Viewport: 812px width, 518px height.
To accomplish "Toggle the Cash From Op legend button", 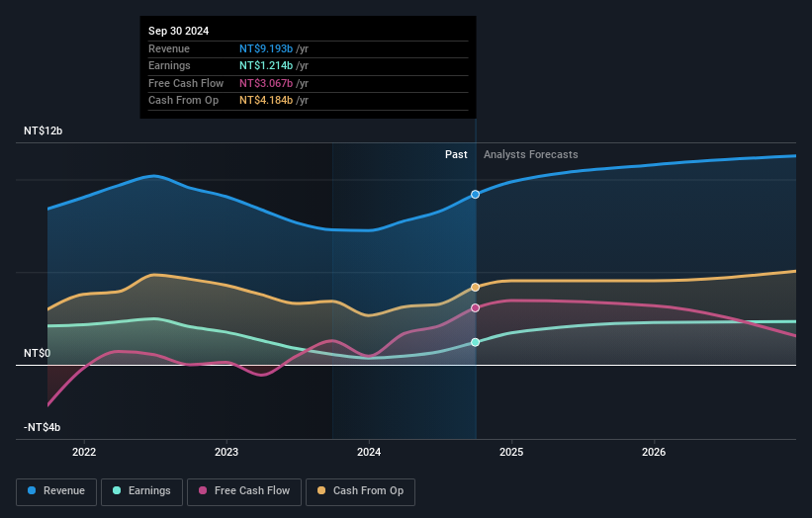I will tap(360, 491).
